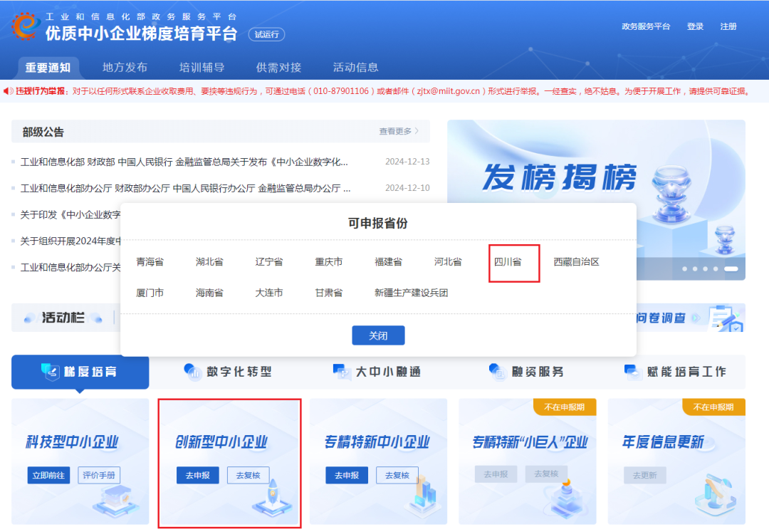
Task: Open the 融资服务 section tab
Action: [527, 372]
